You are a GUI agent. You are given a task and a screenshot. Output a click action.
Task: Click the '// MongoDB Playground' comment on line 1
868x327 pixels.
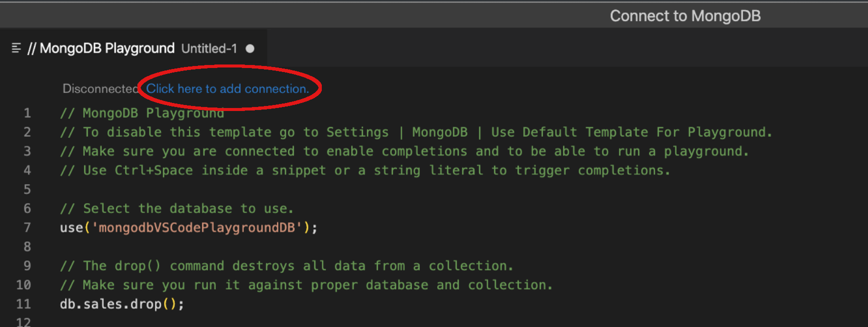(x=142, y=113)
